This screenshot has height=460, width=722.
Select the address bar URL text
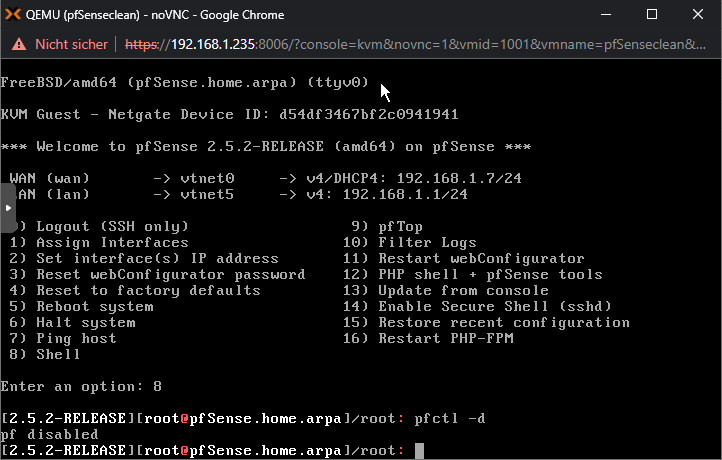tap(415, 44)
